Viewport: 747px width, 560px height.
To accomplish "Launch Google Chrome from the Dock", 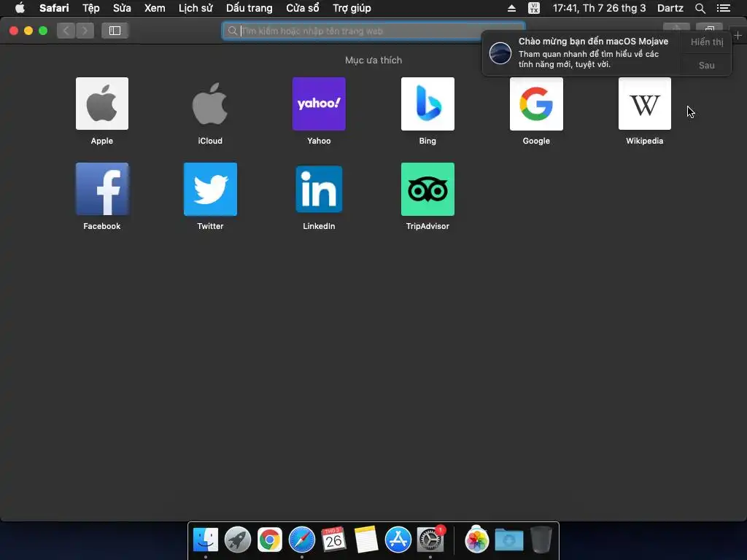I will coord(270,540).
